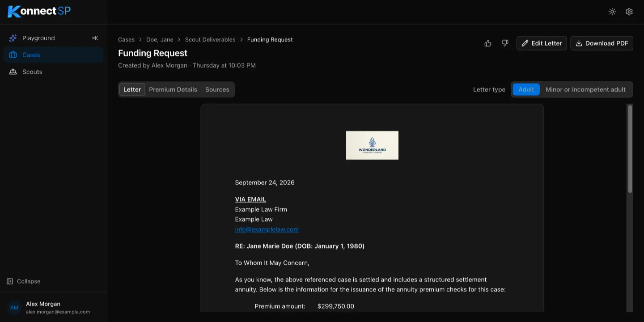Click the Scouts hat icon
Image resolution: width=644 pixels, height=322 pixels.
click(x=13, y=72)
